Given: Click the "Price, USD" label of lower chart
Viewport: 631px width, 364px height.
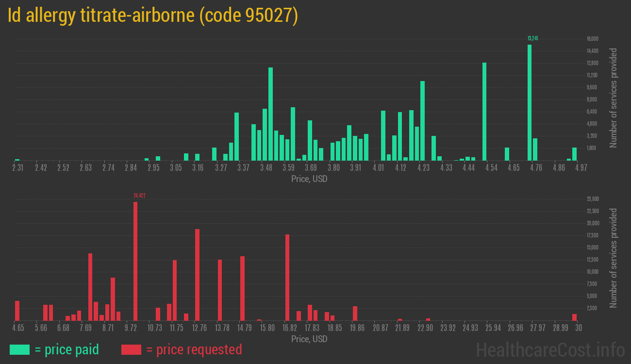Looking at the screenshot, I should click(309, 339).
